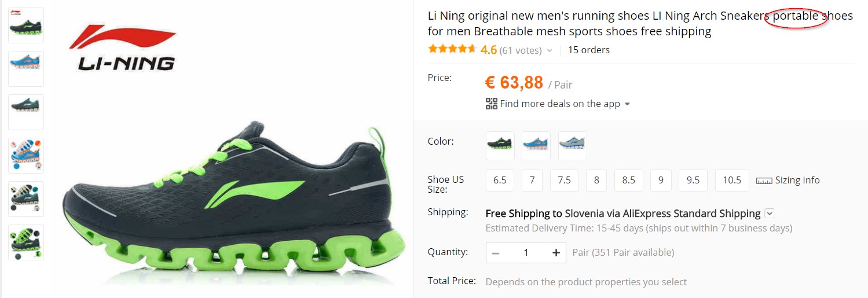Open the Sizing info link
The width and height of the screenshot is (868, 298).
tap(797, 181)
